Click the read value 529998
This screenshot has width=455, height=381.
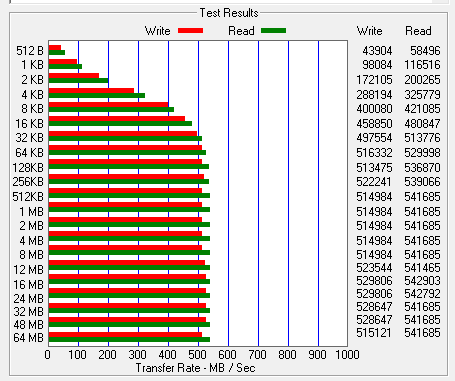[422, 153]
